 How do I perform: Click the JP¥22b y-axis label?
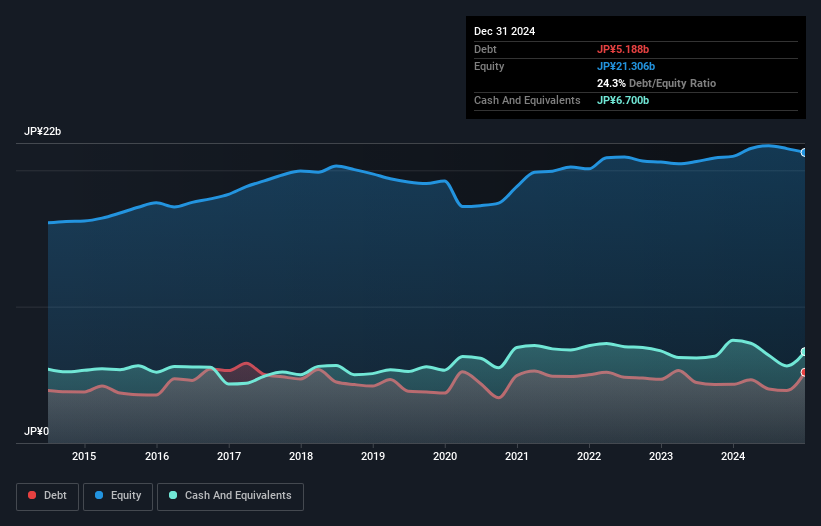click(x=42, y=131)
